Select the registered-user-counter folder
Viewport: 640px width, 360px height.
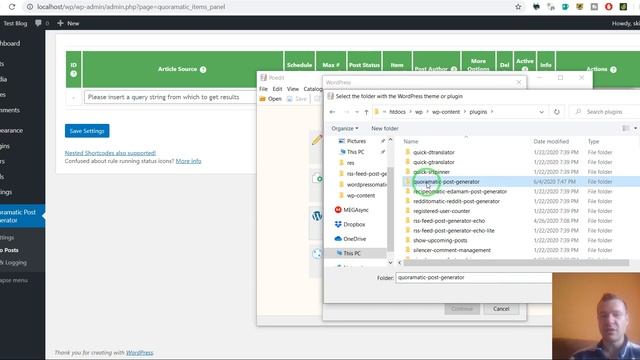tap(441, 211)
